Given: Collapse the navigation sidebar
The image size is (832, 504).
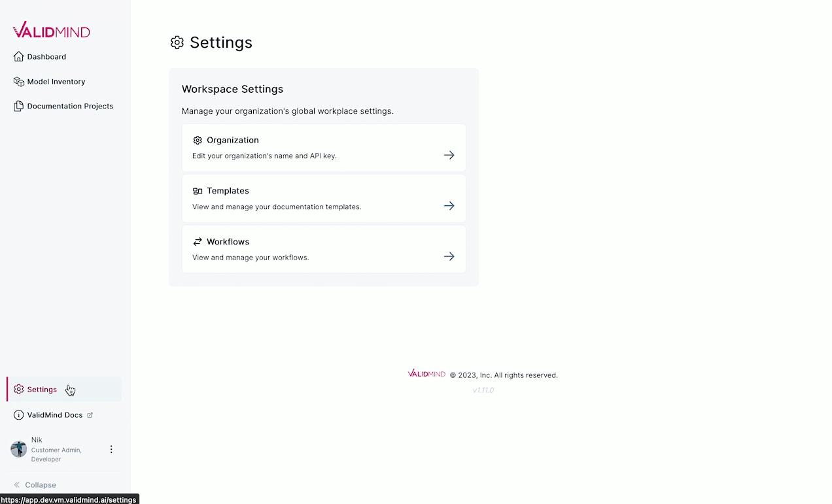Looking at the screenshot, I should tap(35, 484).
